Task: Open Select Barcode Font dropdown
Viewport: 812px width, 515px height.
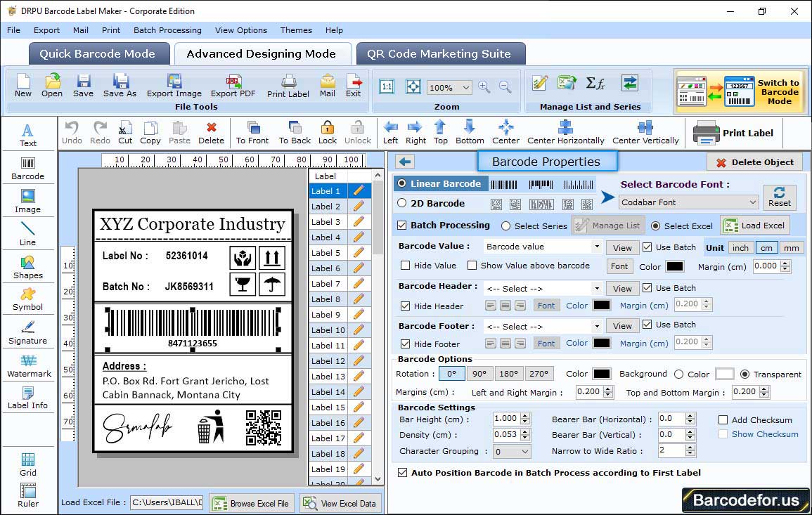Action: coord(688,202)
